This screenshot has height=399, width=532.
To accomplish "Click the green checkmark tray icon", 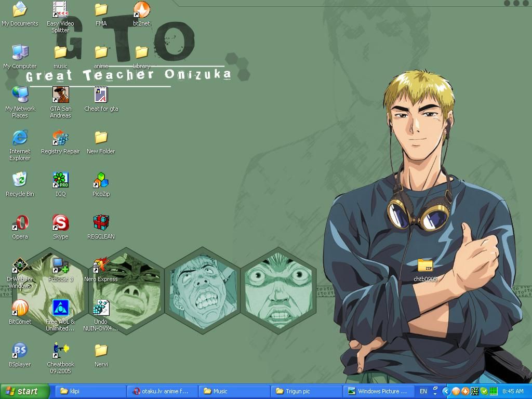I will tap(484, 391).
